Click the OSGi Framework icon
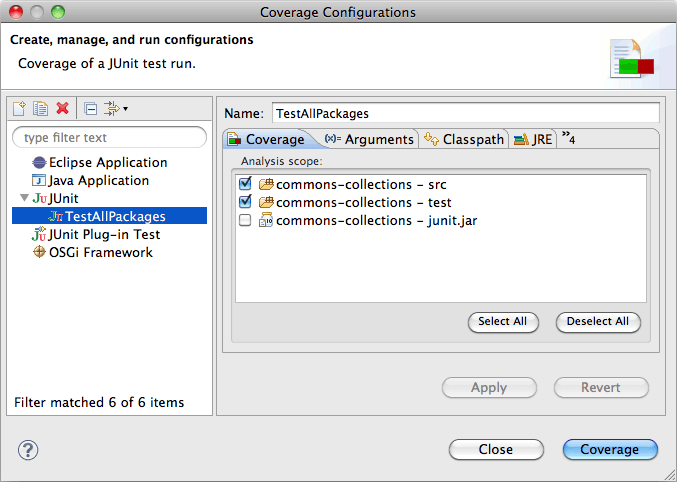Screen dimensions: 677x482 point(39,252)
